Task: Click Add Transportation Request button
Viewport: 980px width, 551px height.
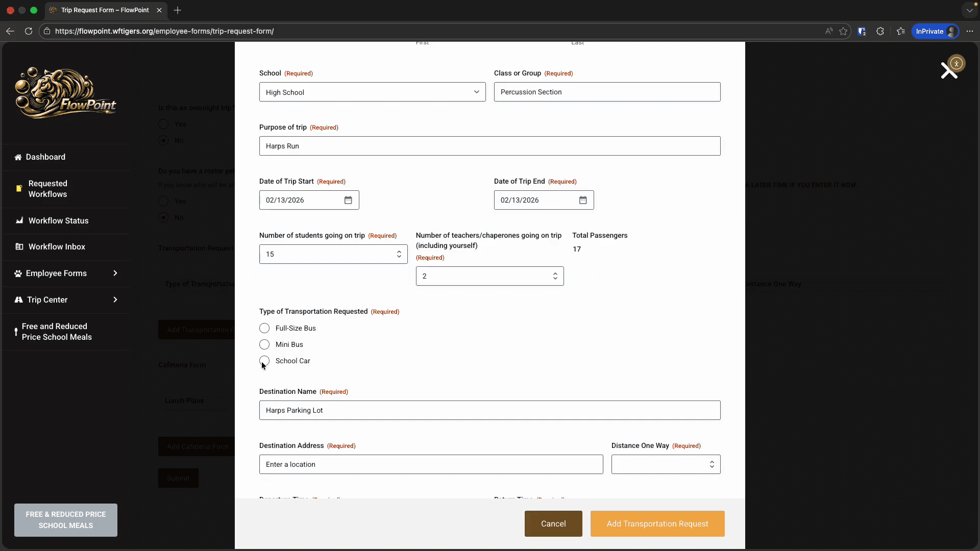Action: (x=657, y=523)
